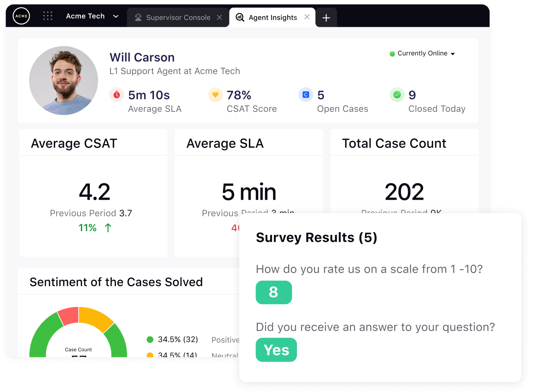Click L1 Support Agent at Acme Tech subtitle
Viewport: 557px width, 392px height.
pyautogui.click(x=175, y=71)
